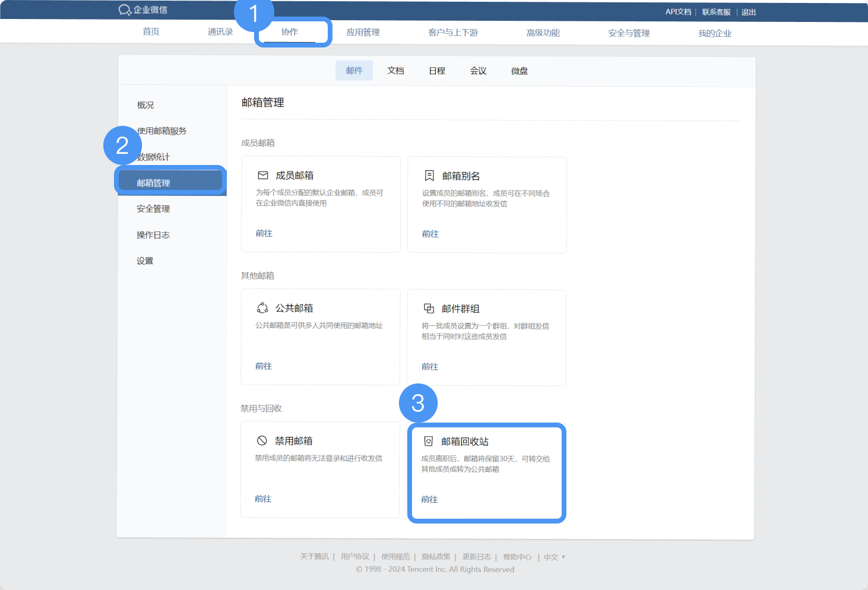The height and width of the screenshot is (590, 868).
Task: Click the 邮箱管理 page heading
Action: 263,103
